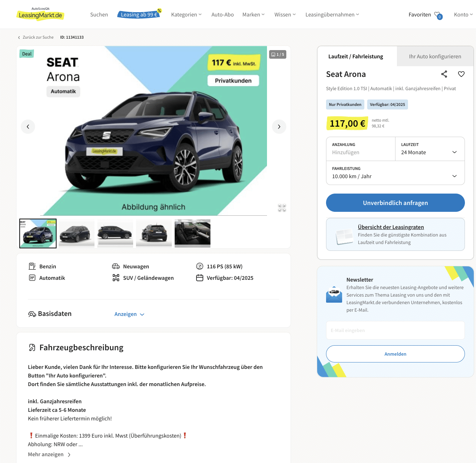Select the interior photo thumbnail

tap(193, 233)
